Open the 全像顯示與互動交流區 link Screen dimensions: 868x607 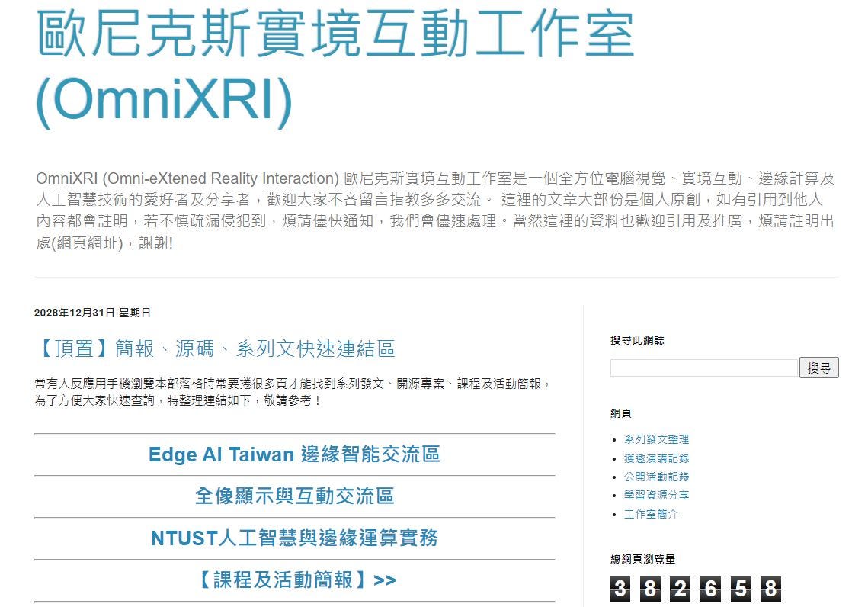297,496
